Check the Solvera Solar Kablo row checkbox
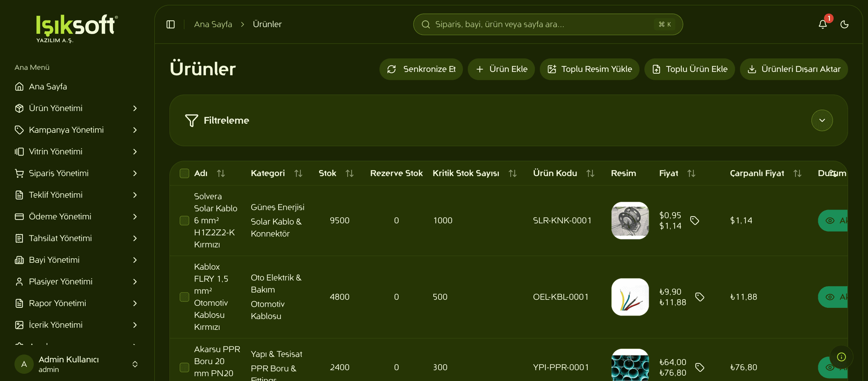This screenshot has height=381, width=868. [x=184, y=221]
